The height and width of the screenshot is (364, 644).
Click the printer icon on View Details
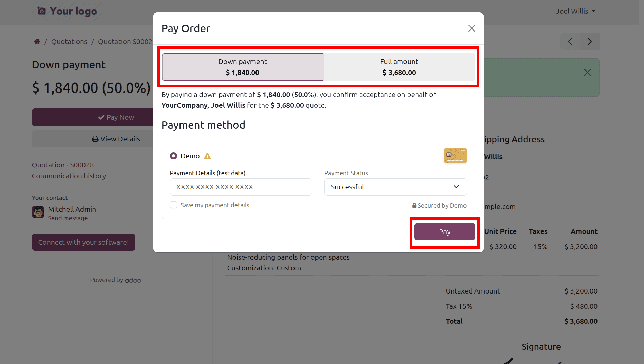coord(95,139)
